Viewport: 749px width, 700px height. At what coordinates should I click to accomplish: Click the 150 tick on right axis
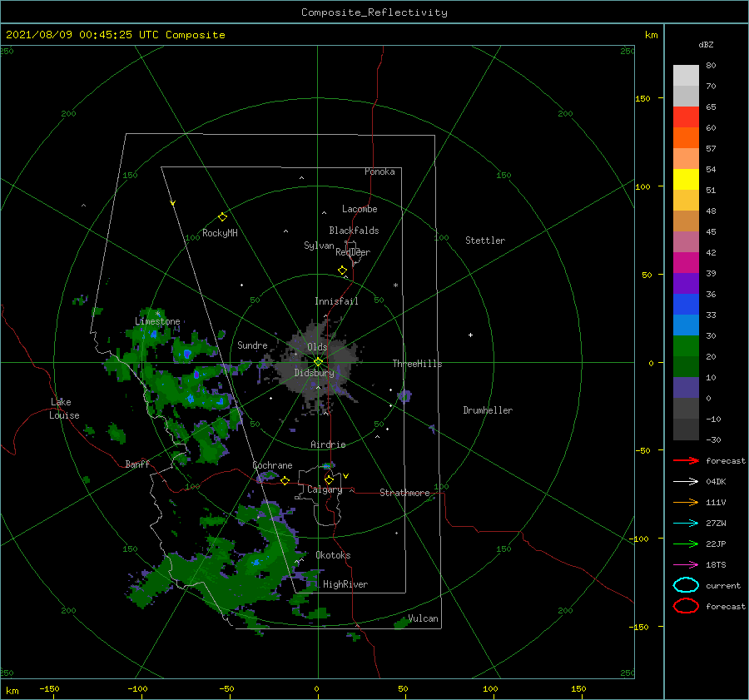[x=642, y=98]
